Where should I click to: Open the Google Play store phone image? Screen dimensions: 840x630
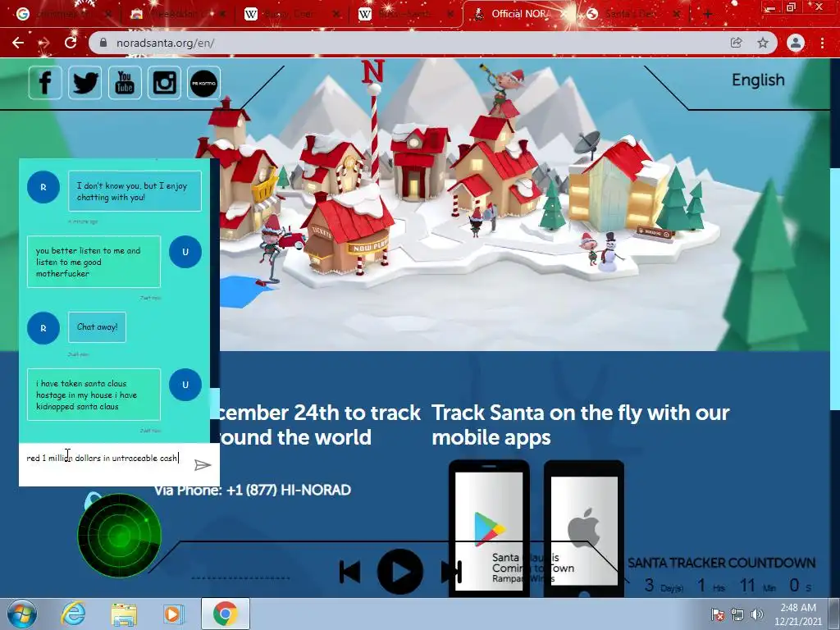[489, 528]
